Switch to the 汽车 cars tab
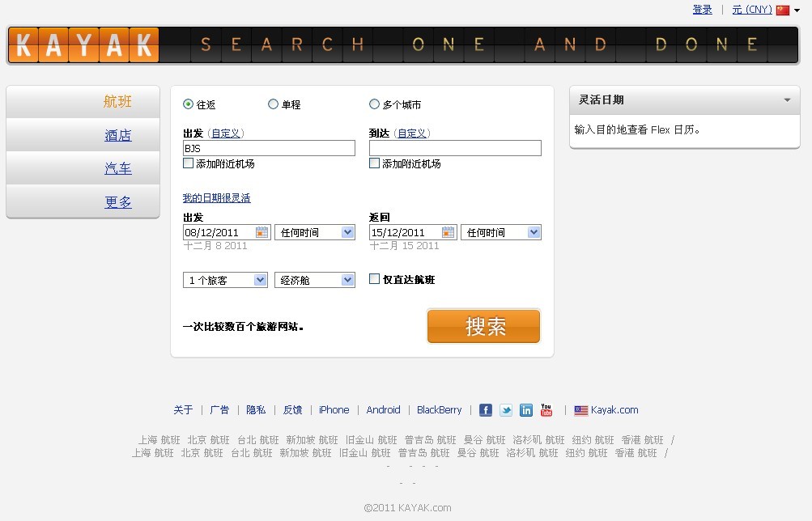Viewport: 812px width, 521px height. coord(118,168)
